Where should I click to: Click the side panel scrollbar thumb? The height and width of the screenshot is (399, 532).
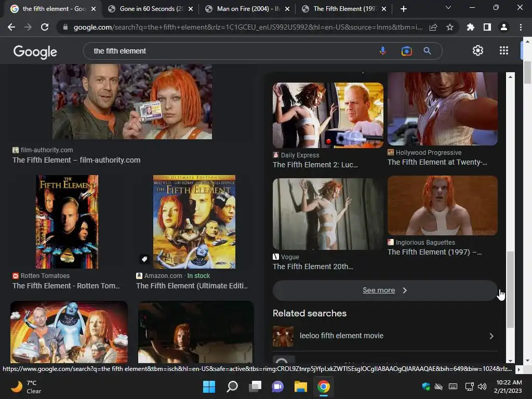coord(510,289)
